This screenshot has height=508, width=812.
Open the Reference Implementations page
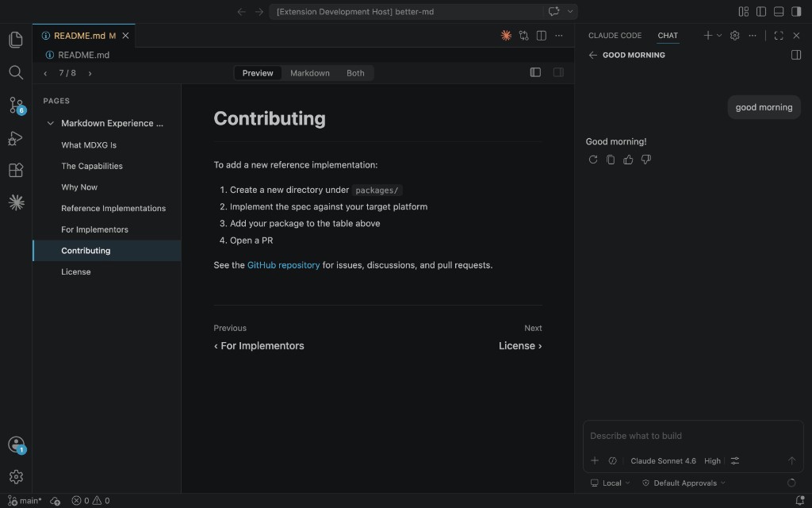(113, 209)
